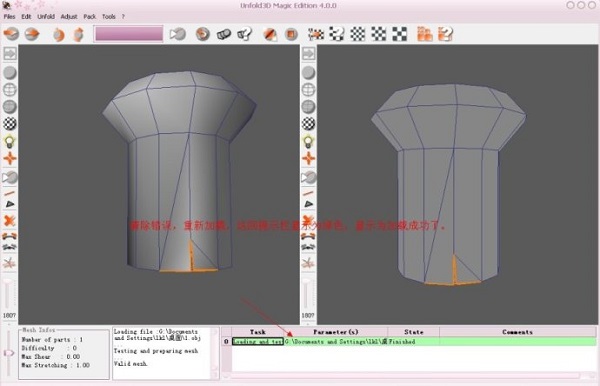Select the coarse checkerboard texture icon
600x386 pixels.
tap(399, 34)
